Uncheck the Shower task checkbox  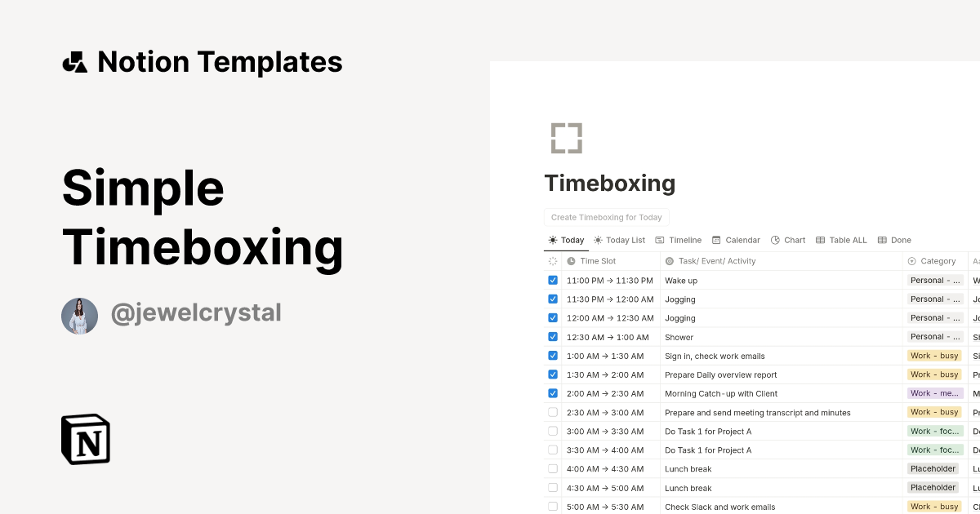pyautogui.click(x=553, y=336)
